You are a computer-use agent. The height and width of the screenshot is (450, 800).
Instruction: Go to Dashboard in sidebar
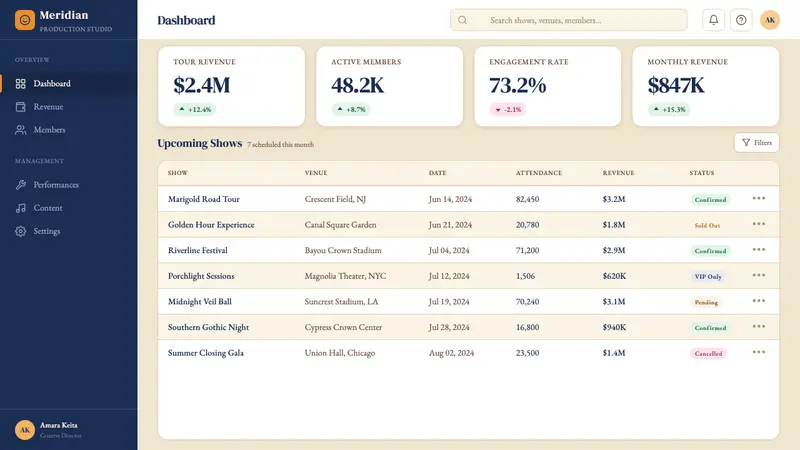(x=69, y=84)
